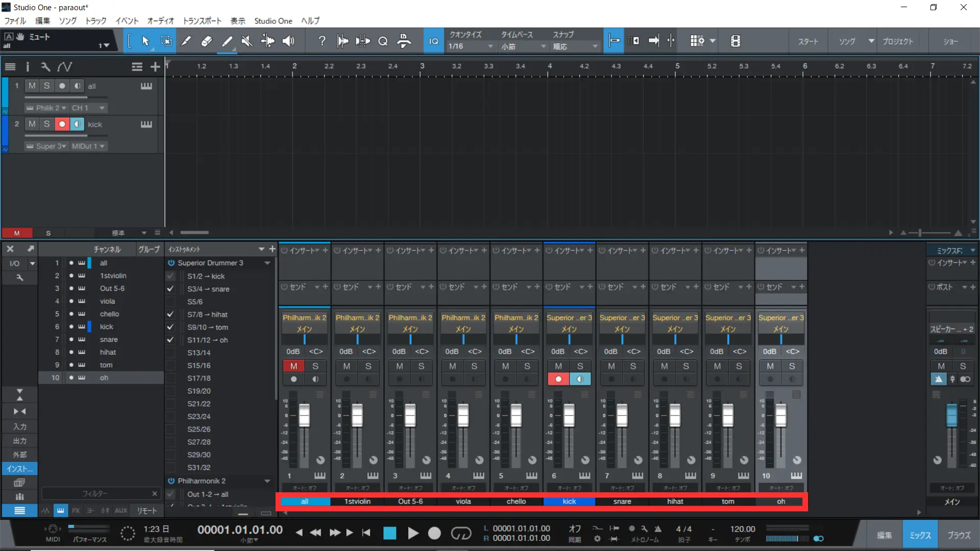Open the CH 1 channel dropdown
The width and height of the screenshot is (980, 551).
(x=88, y=108)
